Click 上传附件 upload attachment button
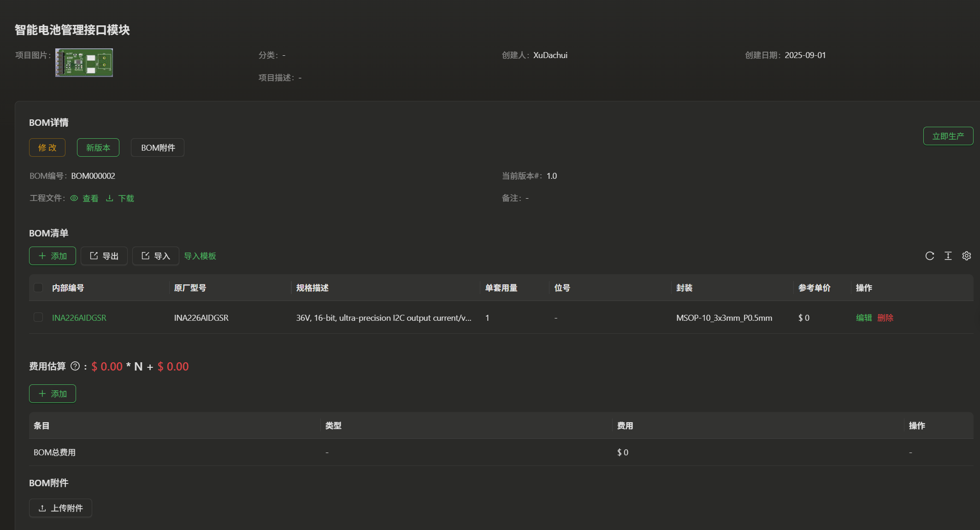980x530 pixels. coord(60,508)
